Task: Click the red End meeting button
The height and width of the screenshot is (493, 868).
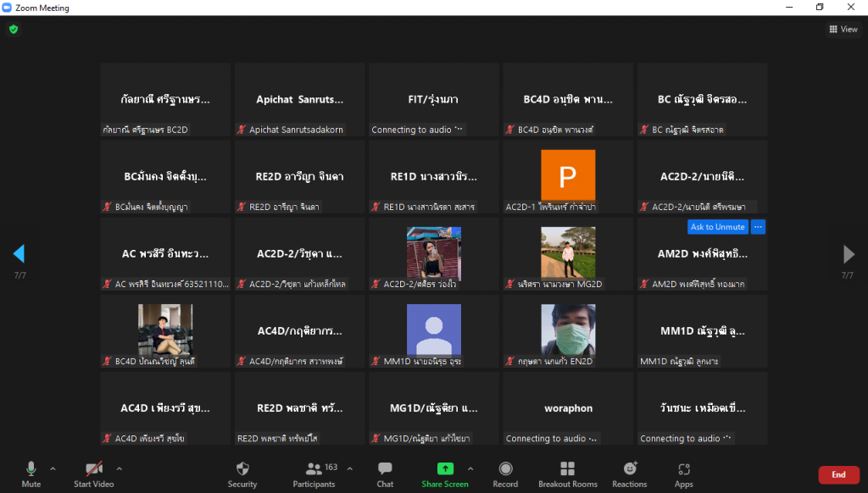Action: (838, 475)
